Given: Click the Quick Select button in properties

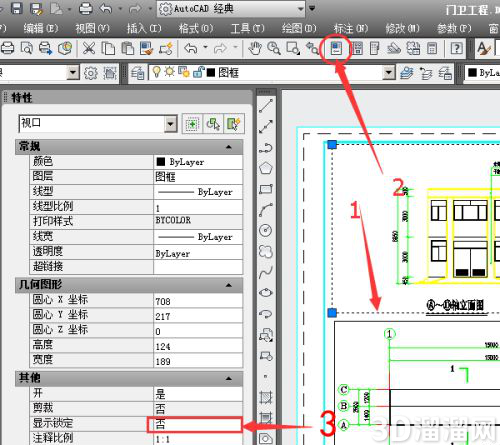Looking at the screenshot, I should pos(234,124).
